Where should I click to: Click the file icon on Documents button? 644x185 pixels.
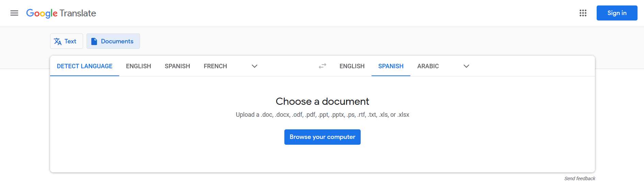tap(94, 41)
